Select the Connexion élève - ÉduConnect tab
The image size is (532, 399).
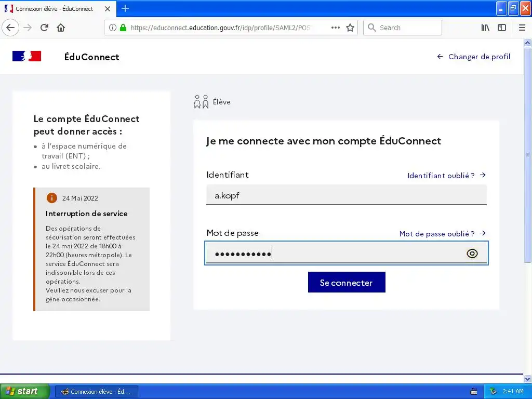coord(58,9)
